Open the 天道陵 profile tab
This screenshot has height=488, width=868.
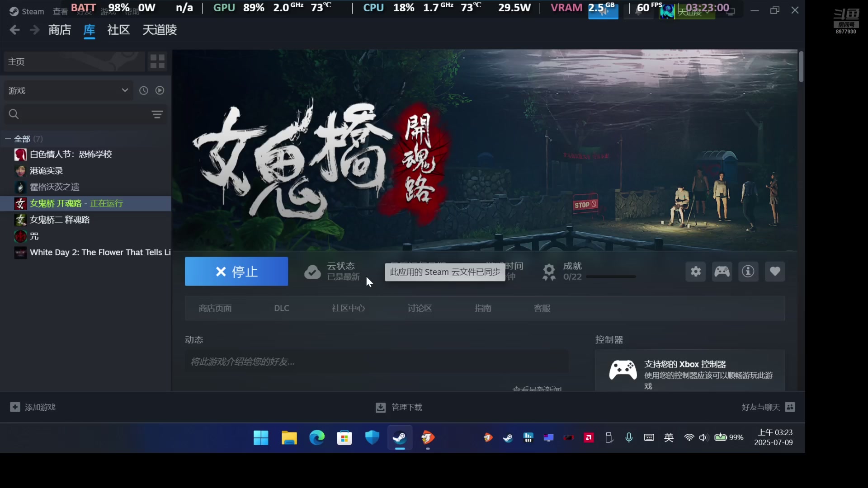click(160, 30)
